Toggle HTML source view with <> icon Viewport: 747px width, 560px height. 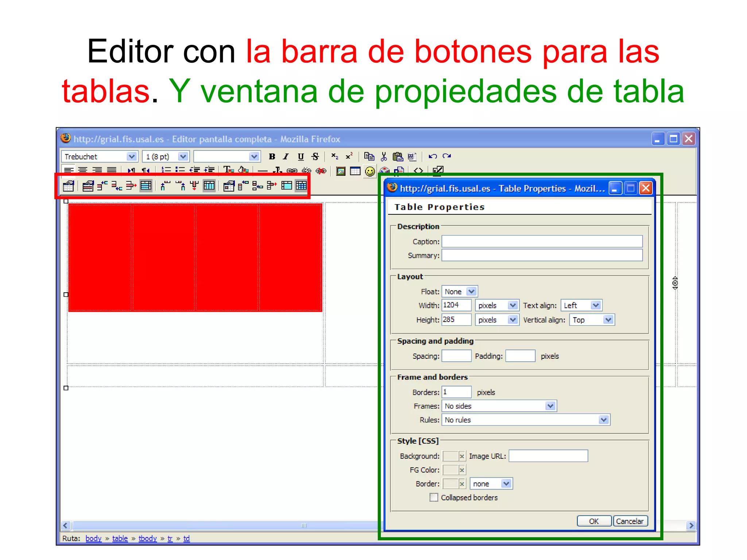pos(418,171)
